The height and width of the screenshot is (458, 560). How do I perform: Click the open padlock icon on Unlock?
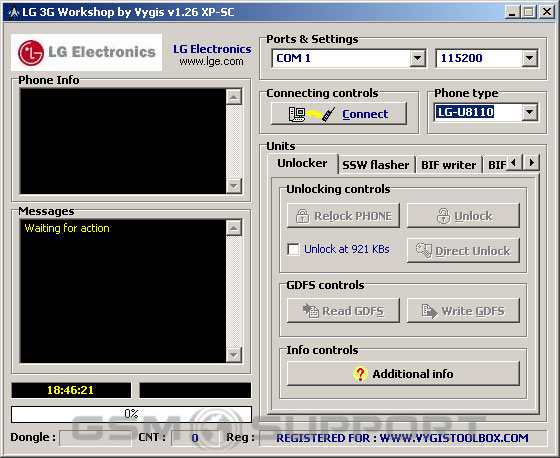(x=443, y=216)
